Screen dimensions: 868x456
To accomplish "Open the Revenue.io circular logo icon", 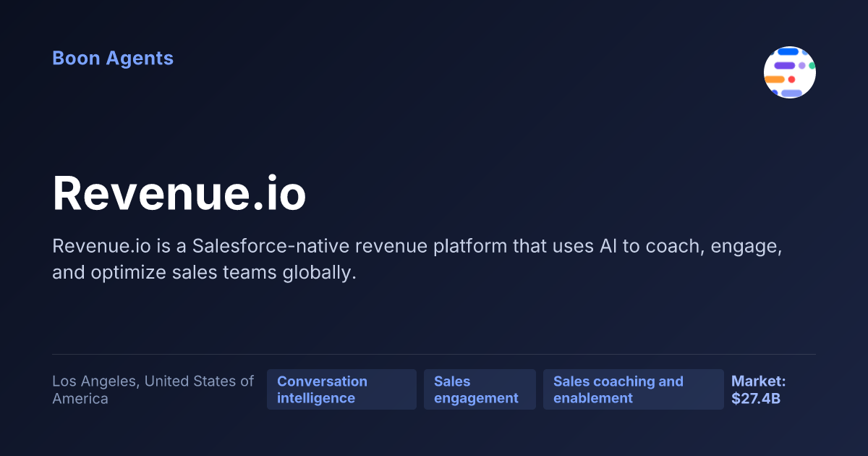I will point(790,72).
